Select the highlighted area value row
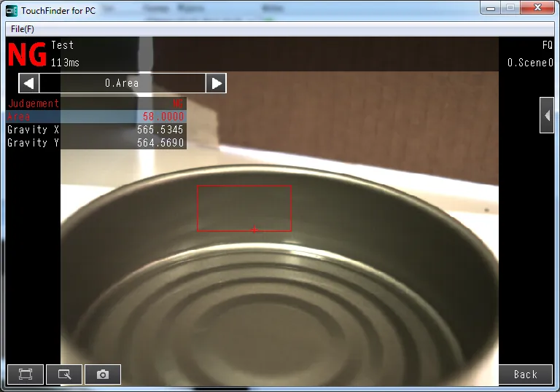Screen dimensions: 560x392 [96, 117]
